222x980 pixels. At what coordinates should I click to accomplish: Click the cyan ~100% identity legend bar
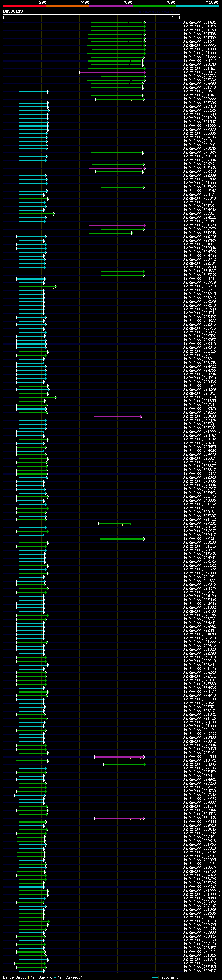197,6
